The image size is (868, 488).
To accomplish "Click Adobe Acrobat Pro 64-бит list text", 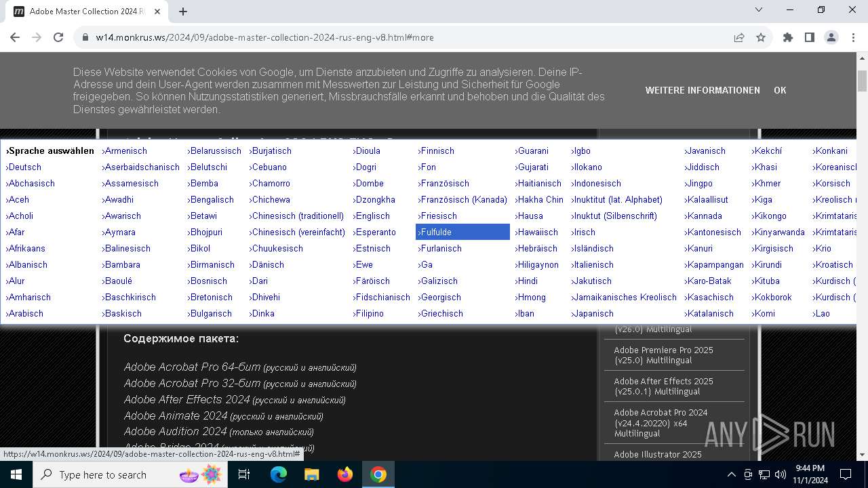I will (x=192, y=367).
